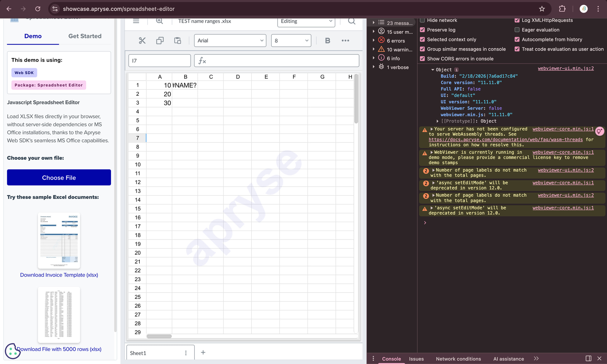Uncheck Preserve log option

[x=422, y=30]
